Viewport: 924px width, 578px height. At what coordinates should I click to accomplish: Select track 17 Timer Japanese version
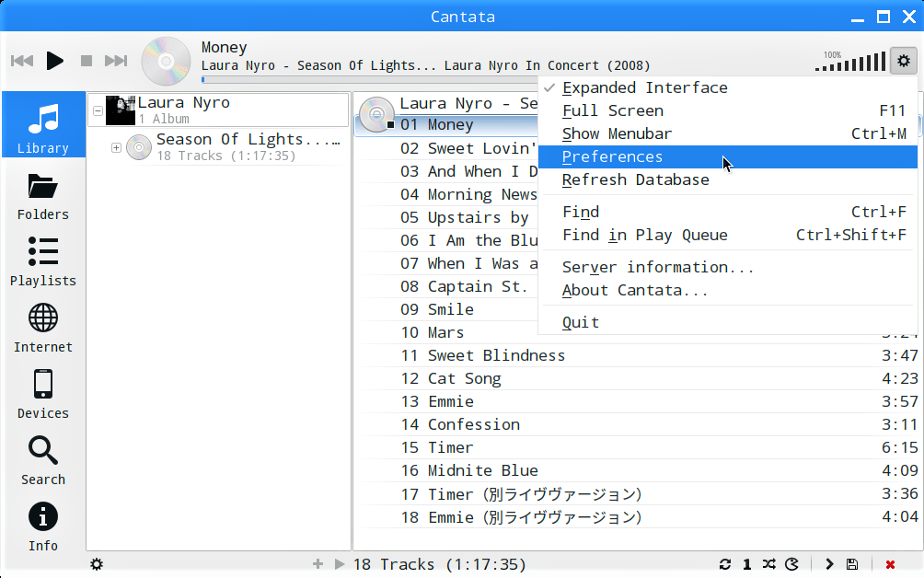(x=638, y=493)
